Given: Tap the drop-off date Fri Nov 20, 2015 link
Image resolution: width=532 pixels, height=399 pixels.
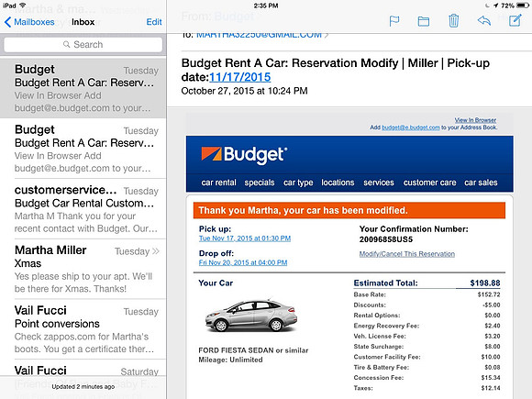Looking at the screenshot, I should (243, 262).
